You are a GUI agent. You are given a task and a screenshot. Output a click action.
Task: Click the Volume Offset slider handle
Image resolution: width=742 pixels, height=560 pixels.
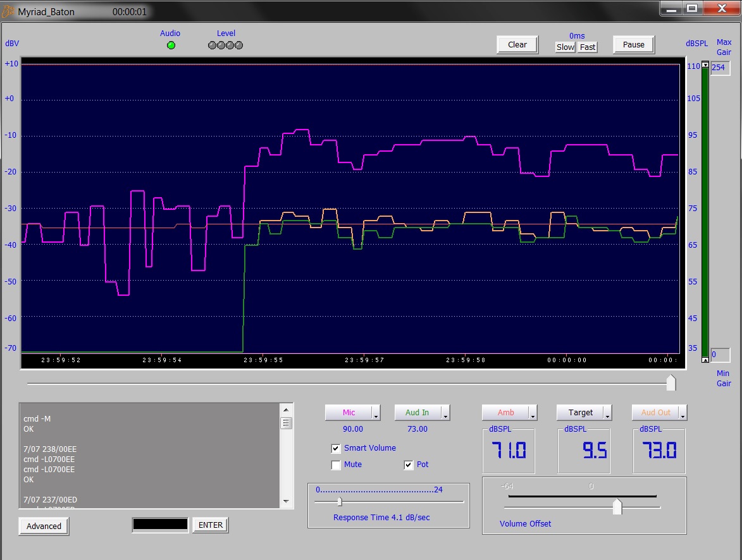(617, 506)
